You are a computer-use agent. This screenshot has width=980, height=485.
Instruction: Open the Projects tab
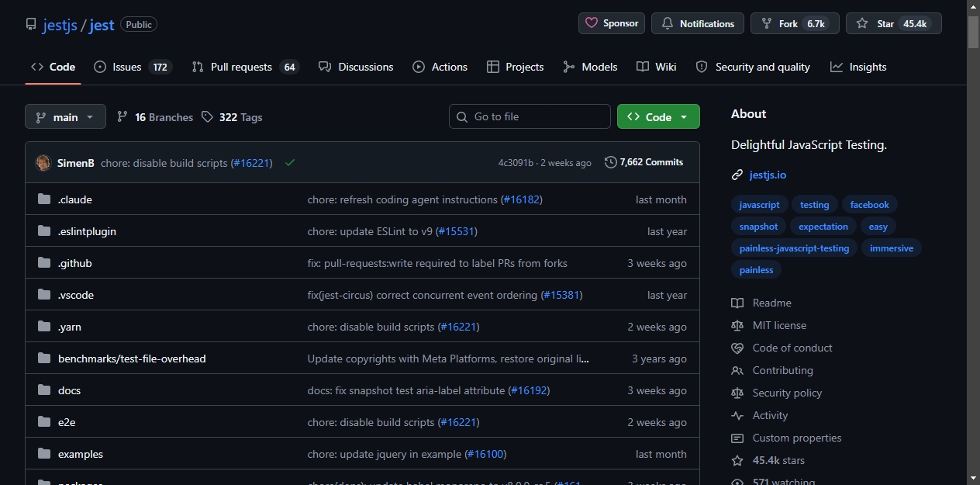tap(516, 67)
